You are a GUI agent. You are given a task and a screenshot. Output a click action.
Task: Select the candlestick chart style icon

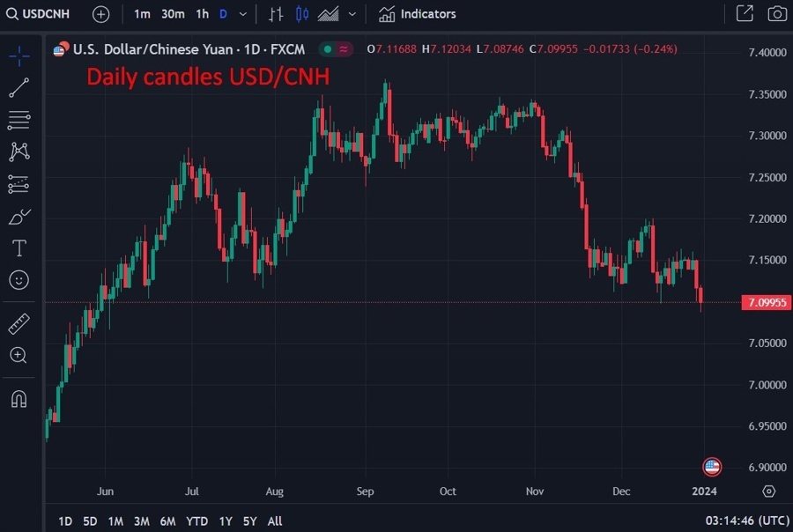302,14
